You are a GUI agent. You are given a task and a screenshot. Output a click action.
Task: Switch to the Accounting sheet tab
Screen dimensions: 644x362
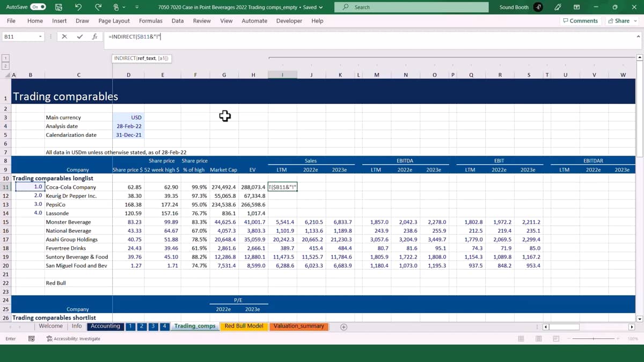105,326
